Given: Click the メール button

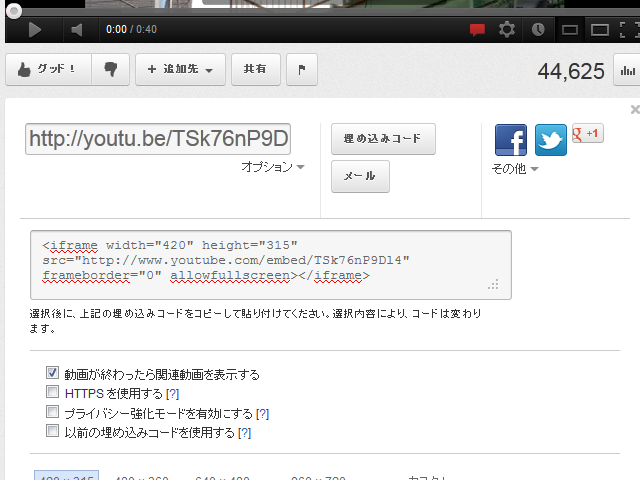Looking at the screenshot, I should [x=360, y=176].
